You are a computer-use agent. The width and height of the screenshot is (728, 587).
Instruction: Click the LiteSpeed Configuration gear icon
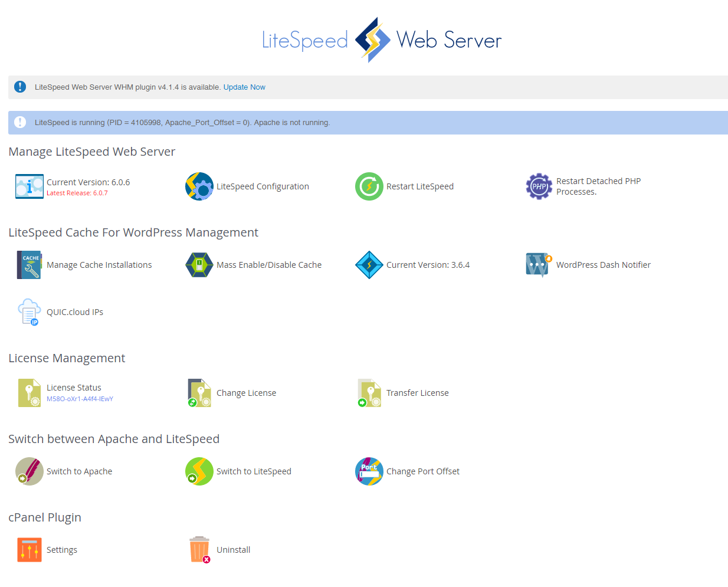pyautogui.click(x=199, y=186)
